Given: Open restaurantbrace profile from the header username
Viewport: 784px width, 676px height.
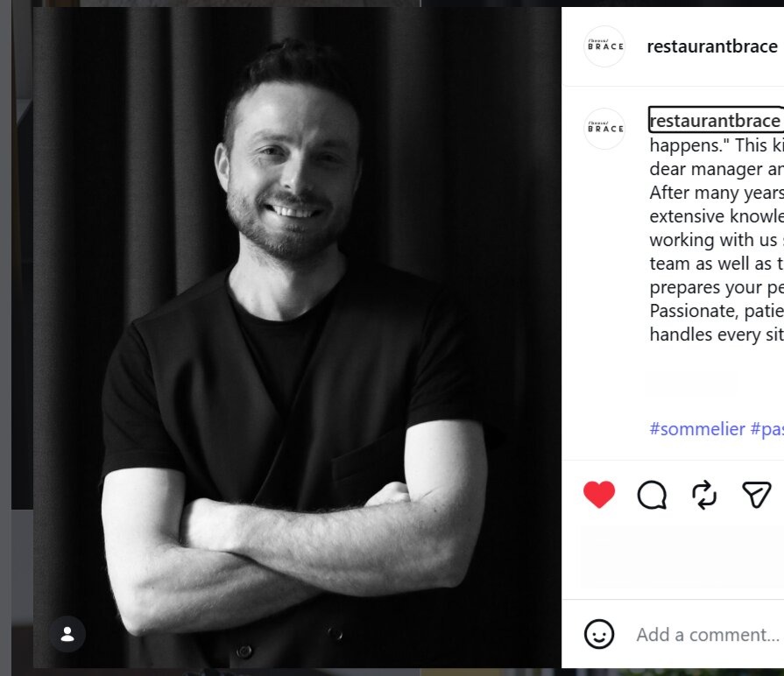Looking at the screenshot, I should 711,46.
